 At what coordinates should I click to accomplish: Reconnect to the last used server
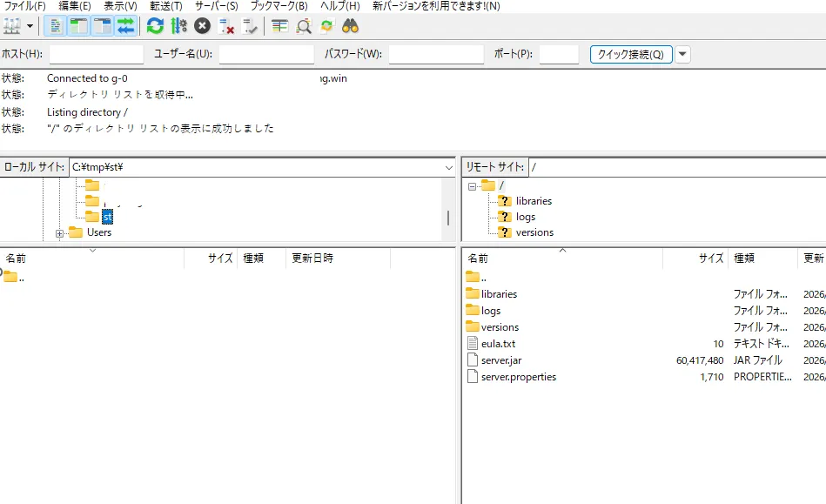250,26
